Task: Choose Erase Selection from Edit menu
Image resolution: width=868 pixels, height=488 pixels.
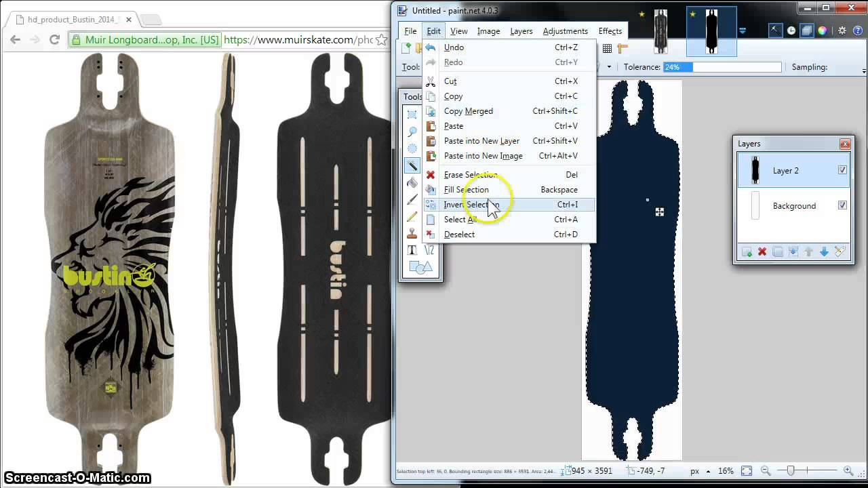Action: pyautogui.click(x=509, y=175)
